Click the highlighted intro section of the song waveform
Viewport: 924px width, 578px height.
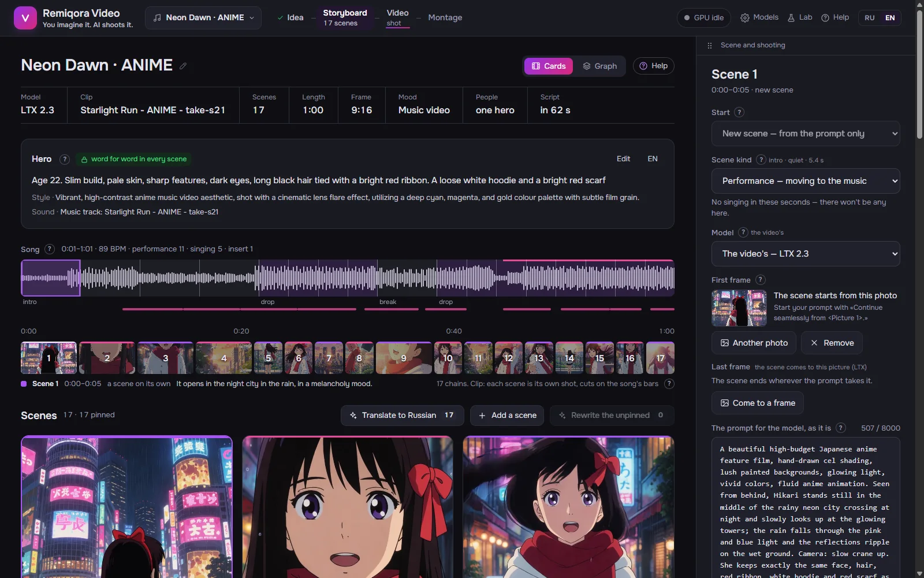51,278
